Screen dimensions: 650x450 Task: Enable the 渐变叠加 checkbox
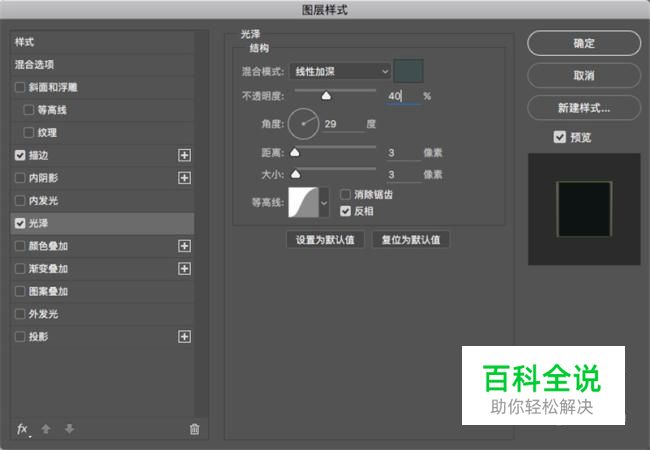pyautogui.click(x=20, y=269)
